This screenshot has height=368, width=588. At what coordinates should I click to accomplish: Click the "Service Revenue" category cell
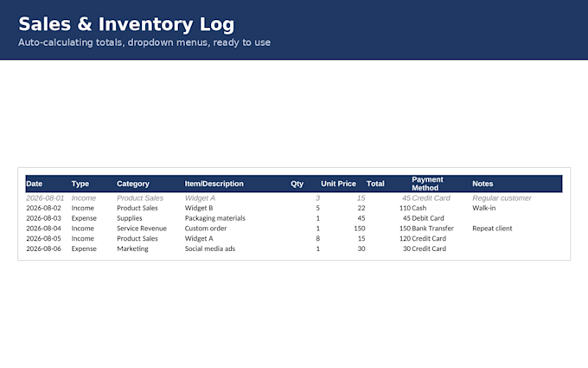142,229
